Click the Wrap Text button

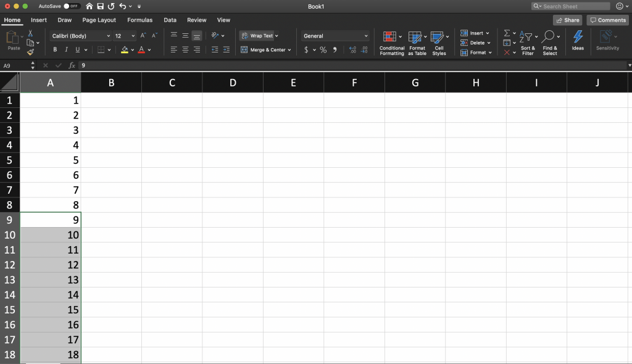[257, 35]
